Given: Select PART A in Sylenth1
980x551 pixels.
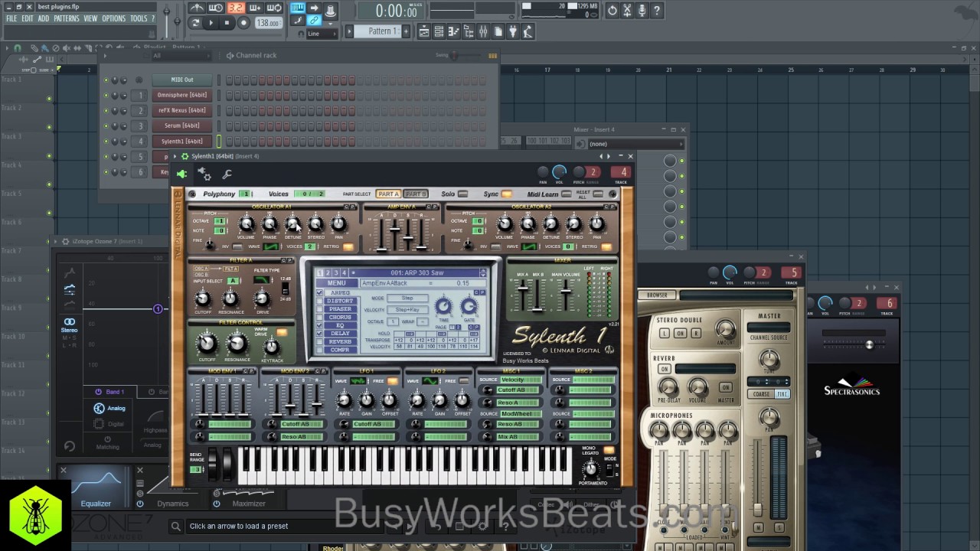Looking at the screenshot, I should tap(389, 194).
